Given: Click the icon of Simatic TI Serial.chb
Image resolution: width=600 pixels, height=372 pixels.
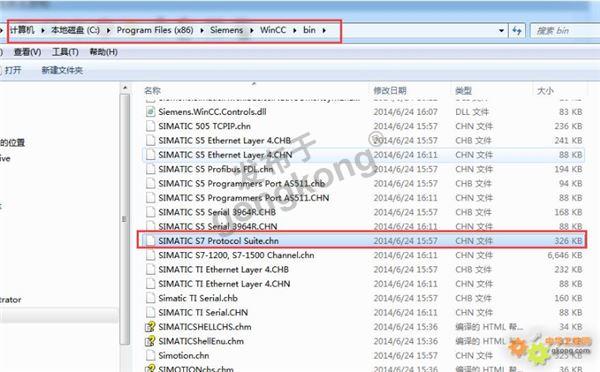Looking at the screenshot, I should pyautogui.click(x=151, y=298).
